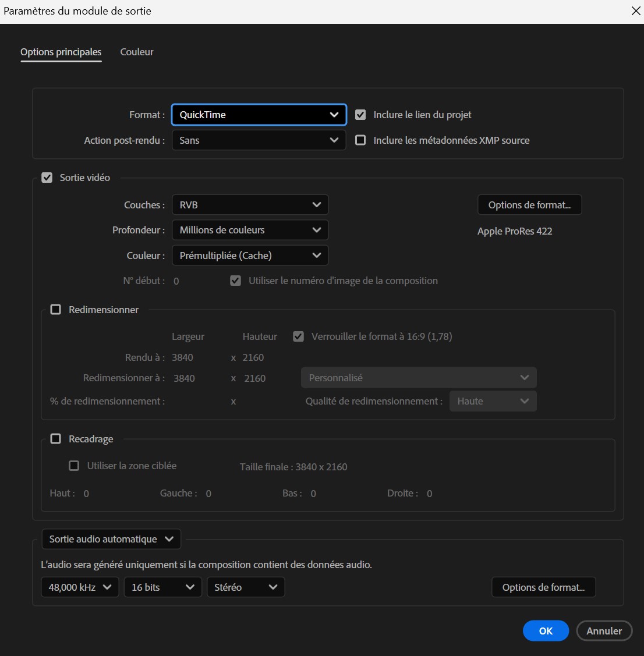The height and width of the screenshot is (656, 644).
Task: Click Annuler to cancel dialog
Action: (x=604, y=631)
